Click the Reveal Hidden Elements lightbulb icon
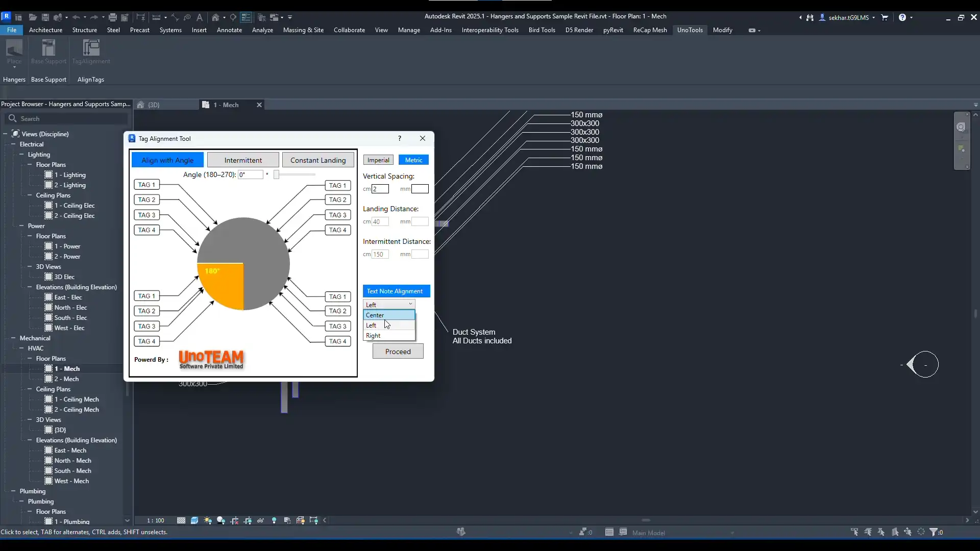 274,520
